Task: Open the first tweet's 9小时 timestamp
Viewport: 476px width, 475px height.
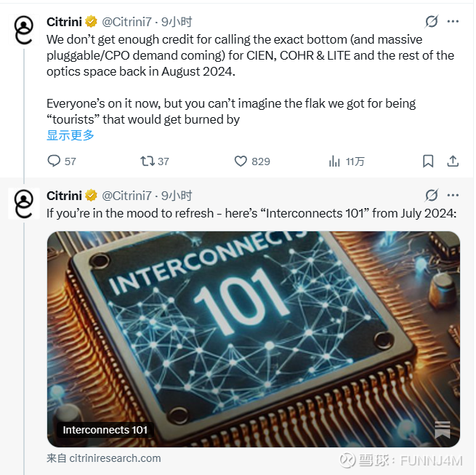Action: [177, 22]
